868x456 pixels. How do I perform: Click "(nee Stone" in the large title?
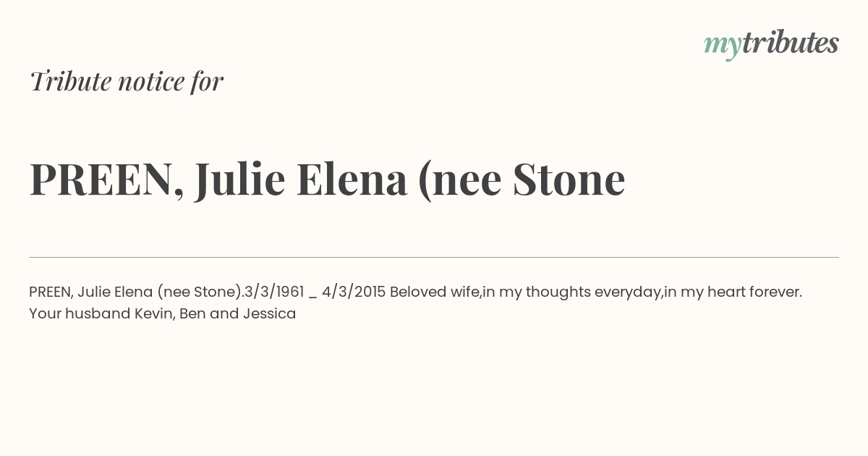click(522, 180)
